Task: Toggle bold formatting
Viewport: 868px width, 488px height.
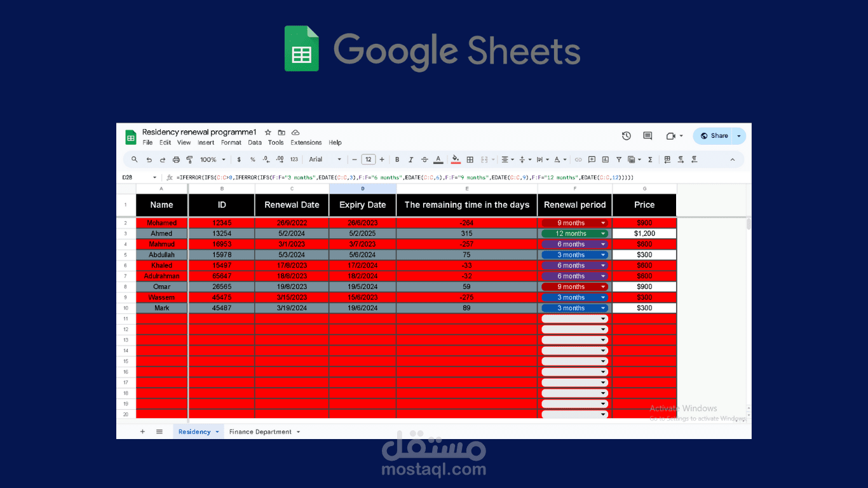Action: pyautogui.click(x=397, y=159)
